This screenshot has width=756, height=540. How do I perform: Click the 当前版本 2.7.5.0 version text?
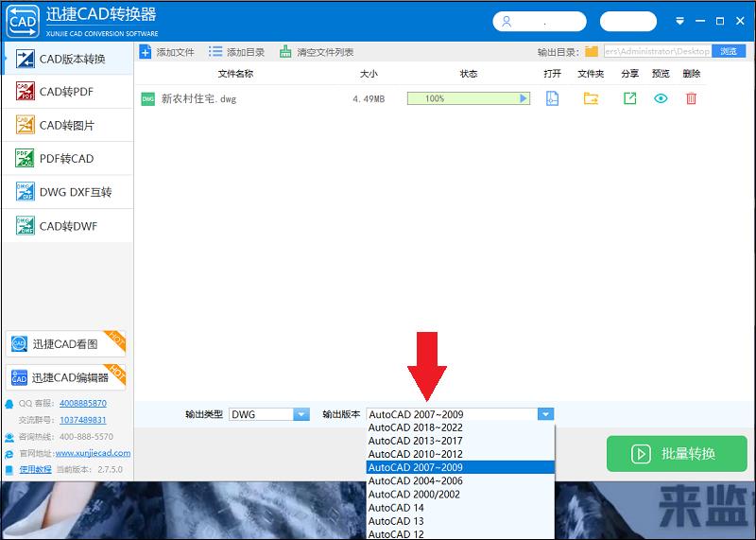point(90,469)
